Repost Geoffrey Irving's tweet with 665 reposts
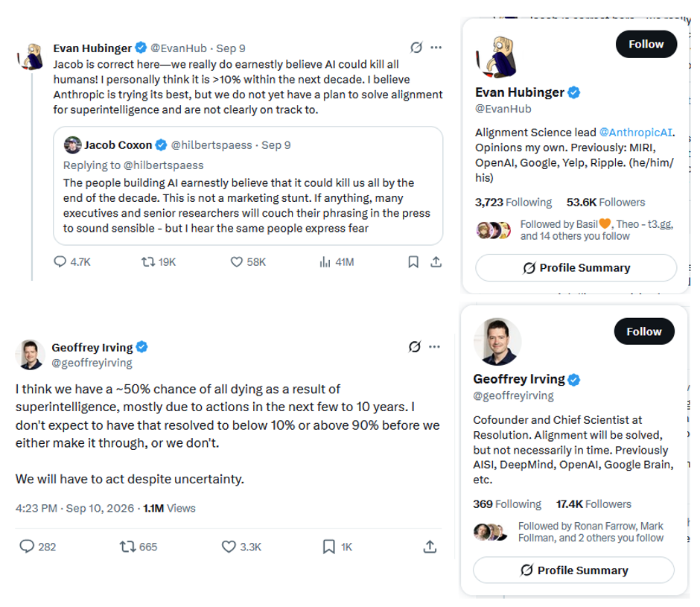The width and height of the screenshot is (700, 607). (127, 546)
